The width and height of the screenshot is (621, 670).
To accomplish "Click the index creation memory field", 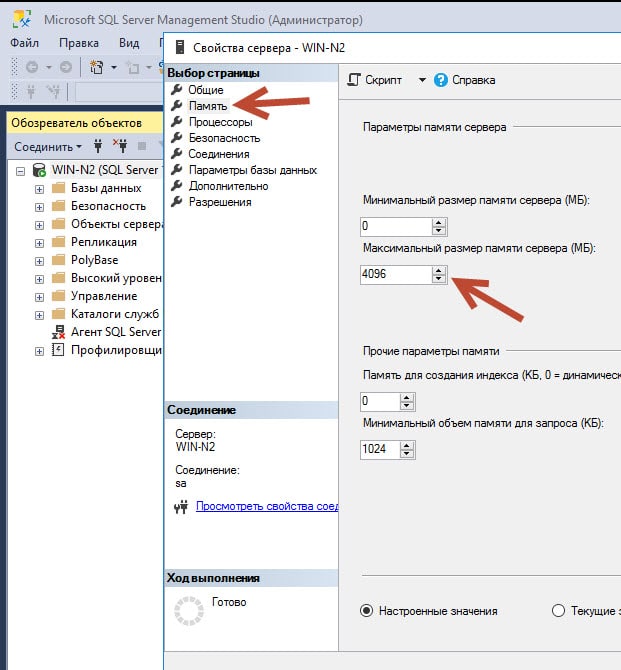I will coord(380,401).
